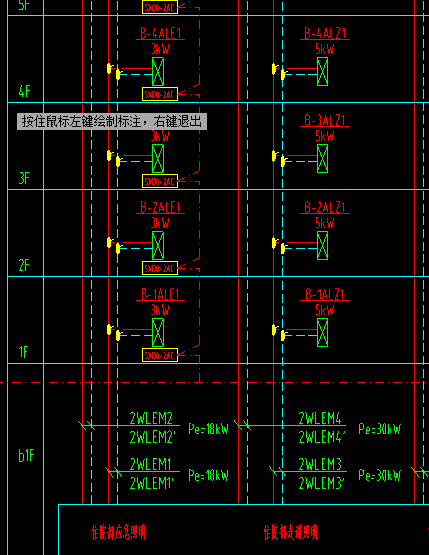Select the b1F floor label
The width and height of the screenshot is (429, 555).
tap(27, 456)
